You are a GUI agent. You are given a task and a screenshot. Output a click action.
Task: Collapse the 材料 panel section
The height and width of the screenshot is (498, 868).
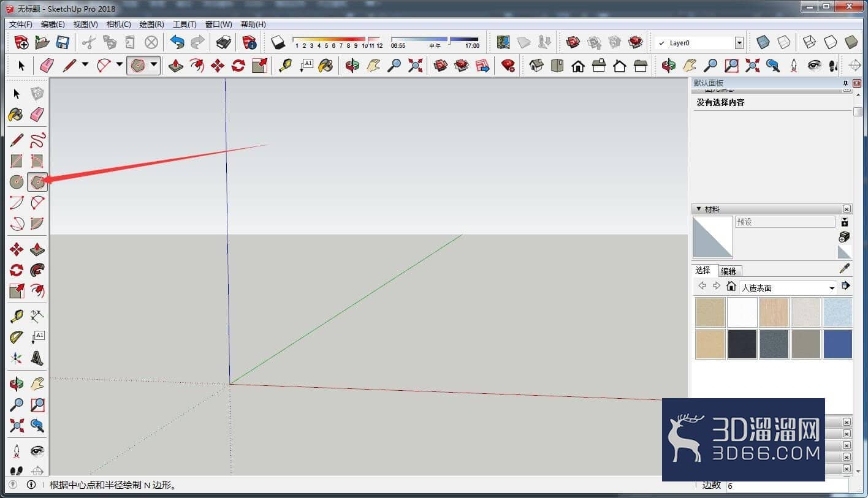tap(699, 209)
